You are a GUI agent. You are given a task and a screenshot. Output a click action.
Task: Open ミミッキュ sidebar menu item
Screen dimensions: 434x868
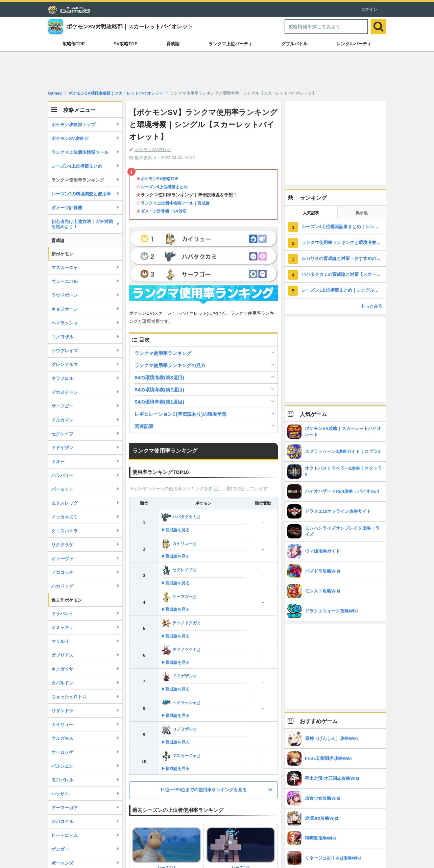pyautogui.click(x=85, y=627)
